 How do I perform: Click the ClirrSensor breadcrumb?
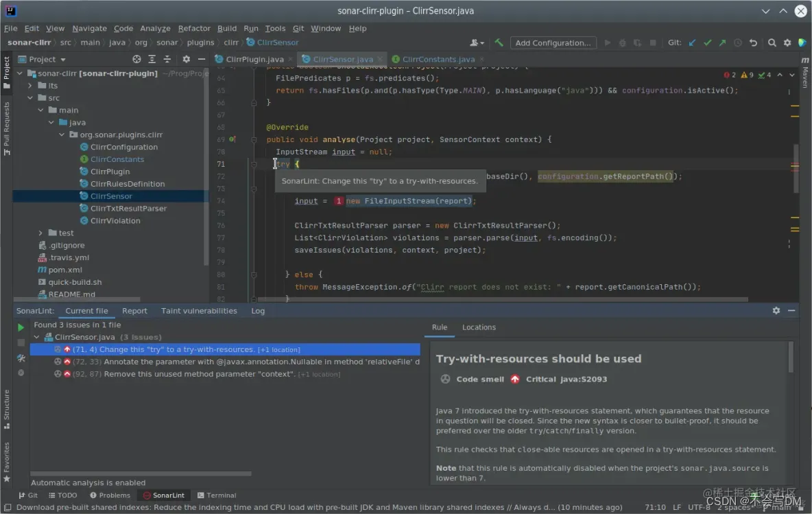(273, 43)
